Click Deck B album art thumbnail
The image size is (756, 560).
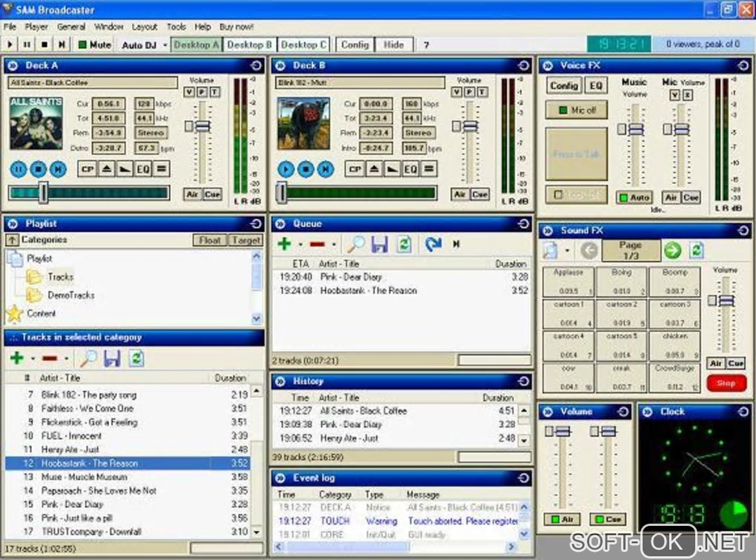click(304, 123)
